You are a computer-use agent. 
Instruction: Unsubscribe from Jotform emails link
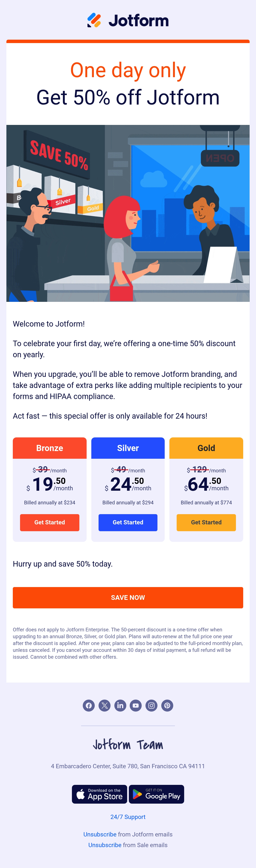coord(100,834)
